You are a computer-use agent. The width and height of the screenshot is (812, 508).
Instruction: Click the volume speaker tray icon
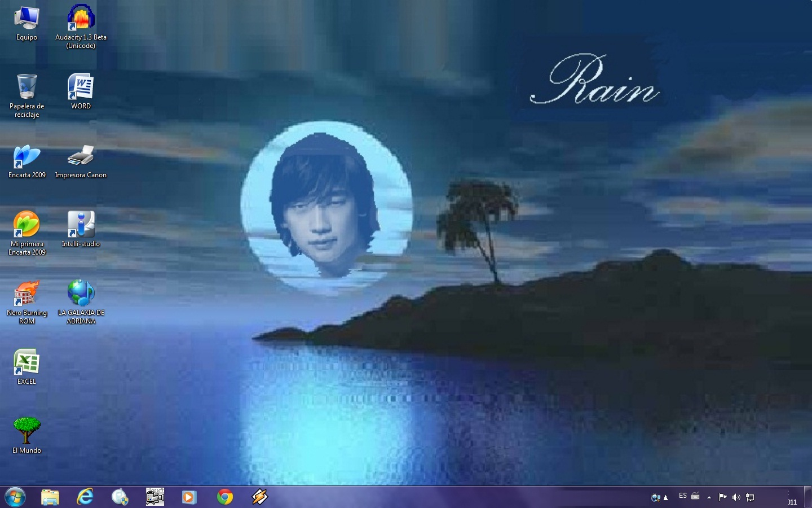click(736, 497)
